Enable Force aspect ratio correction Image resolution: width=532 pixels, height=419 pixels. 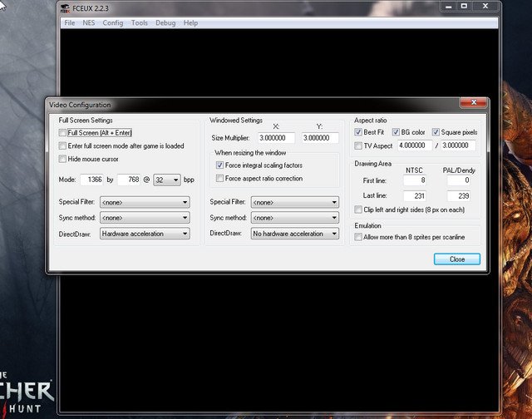[x=219, y=179]
